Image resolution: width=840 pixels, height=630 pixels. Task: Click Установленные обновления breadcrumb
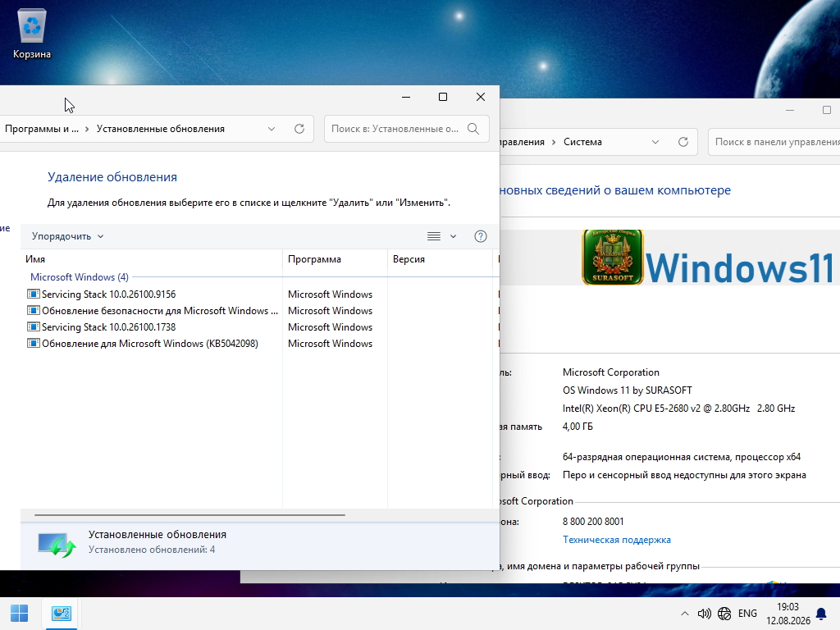[160, 129]
